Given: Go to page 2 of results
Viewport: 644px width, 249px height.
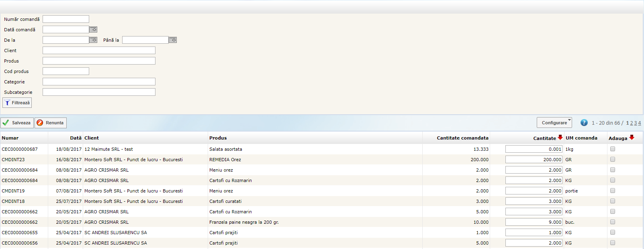Looking at the screenshot, I should (x=632, y=123).
